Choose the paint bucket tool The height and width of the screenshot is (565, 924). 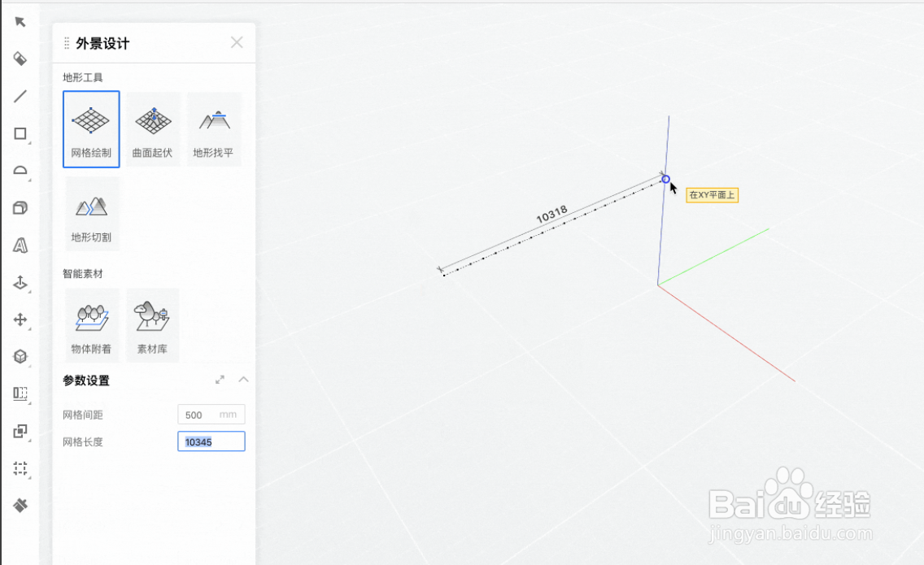[x=20, y=59]
